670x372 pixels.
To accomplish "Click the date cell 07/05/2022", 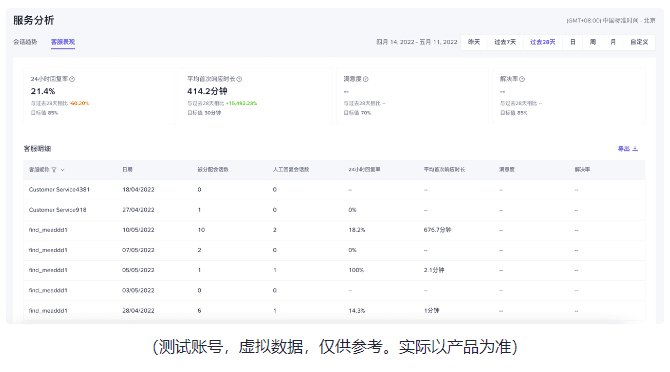I will (x=138, y=250).
